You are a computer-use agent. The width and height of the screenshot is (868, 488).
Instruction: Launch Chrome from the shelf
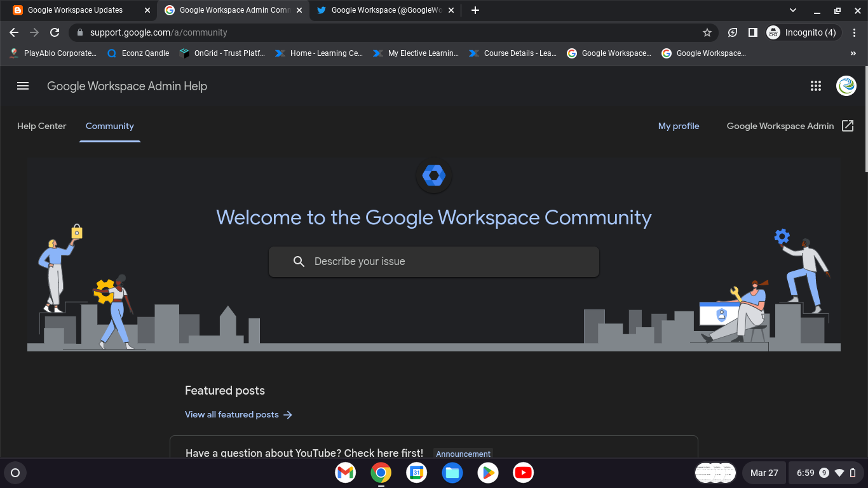click(x=381, y=473)
